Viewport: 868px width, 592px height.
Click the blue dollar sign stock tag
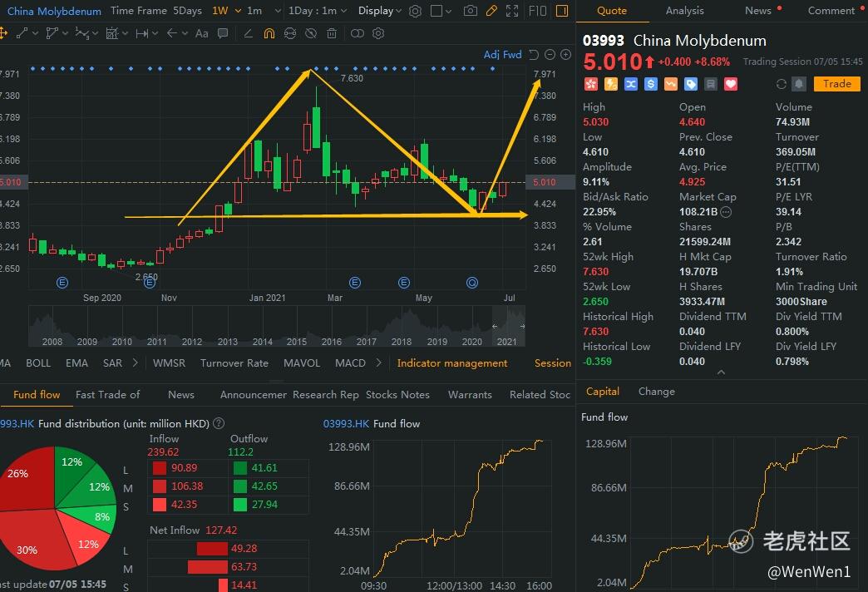pyautogui.click(x=651, y=84)
